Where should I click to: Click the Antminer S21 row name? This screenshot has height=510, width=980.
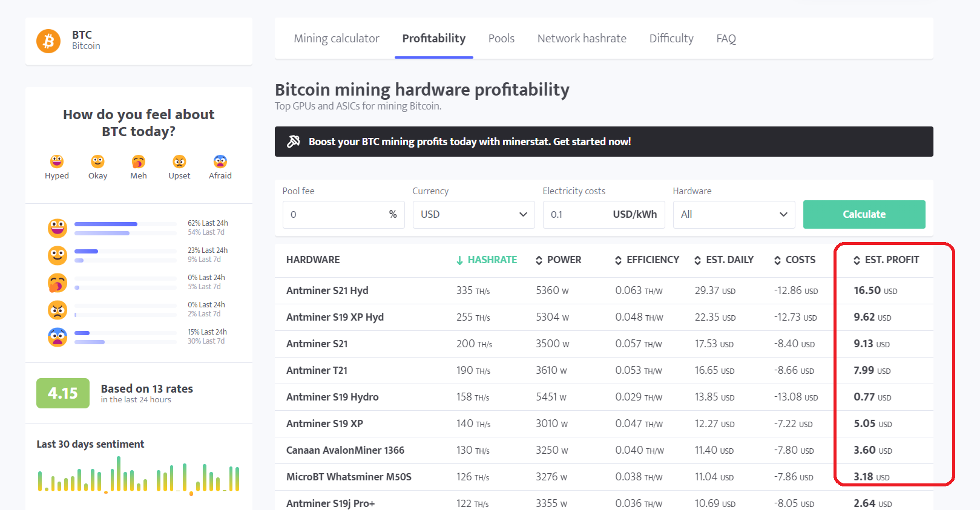[317, 344]
